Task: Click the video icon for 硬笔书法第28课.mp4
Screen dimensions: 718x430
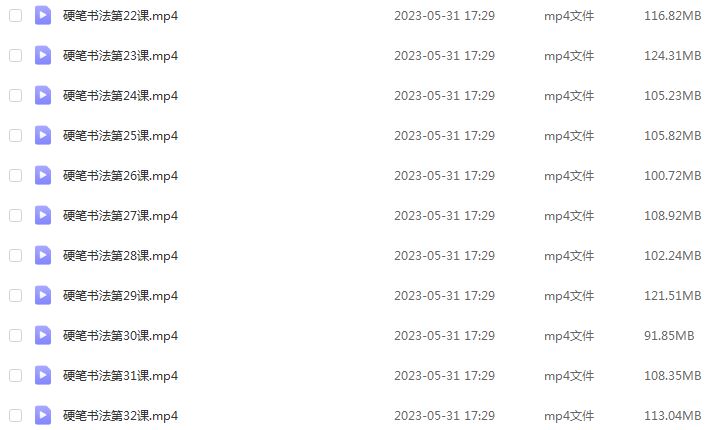Action: click(x=43, y=256)
